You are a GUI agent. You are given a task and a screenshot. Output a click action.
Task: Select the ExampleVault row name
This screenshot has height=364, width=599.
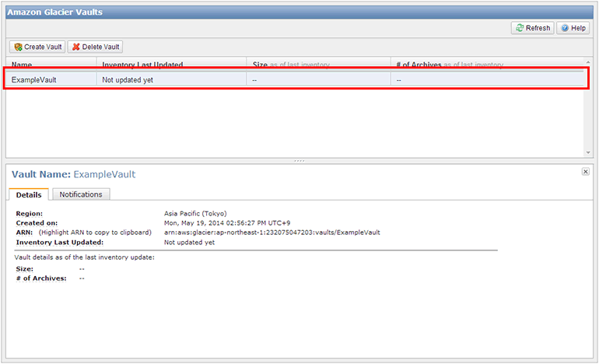pos(33,79)
